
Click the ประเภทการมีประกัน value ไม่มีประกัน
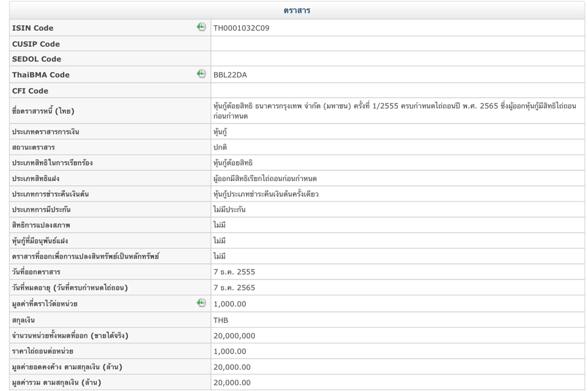230,210
